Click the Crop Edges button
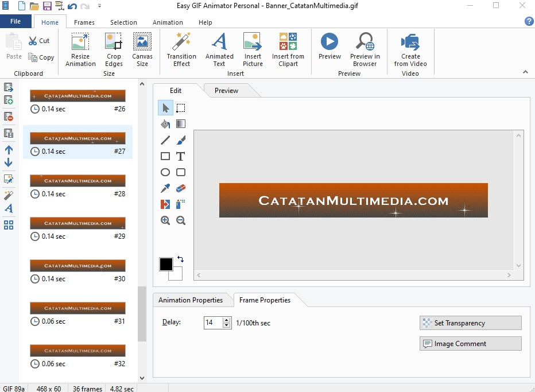This screenshot has width=535, height=392. (114, 50)
